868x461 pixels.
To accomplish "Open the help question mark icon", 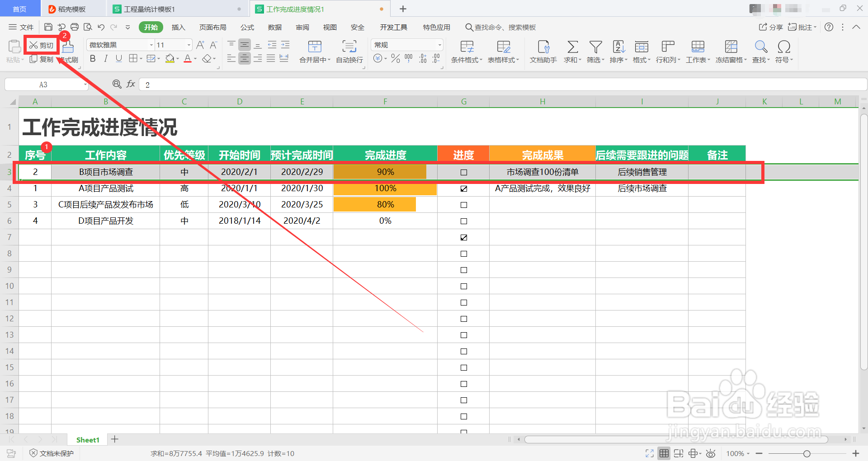I will pyautogui.click(x=829, y=27).
